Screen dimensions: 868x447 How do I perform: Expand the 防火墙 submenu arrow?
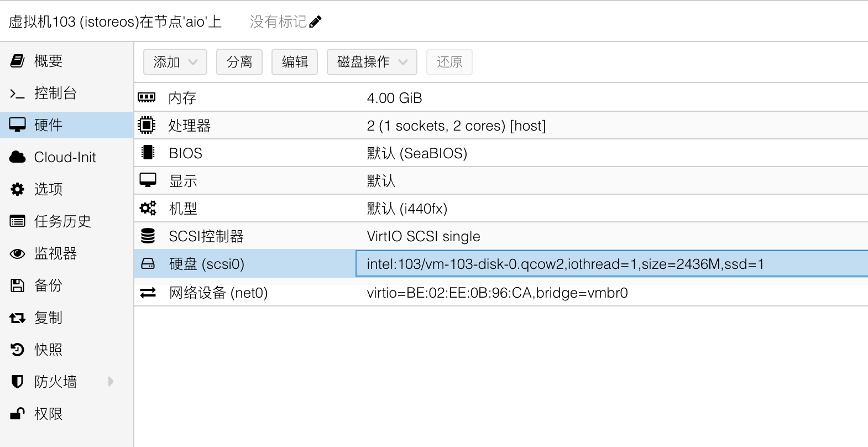pyautogui.click(x=111, y=381)
